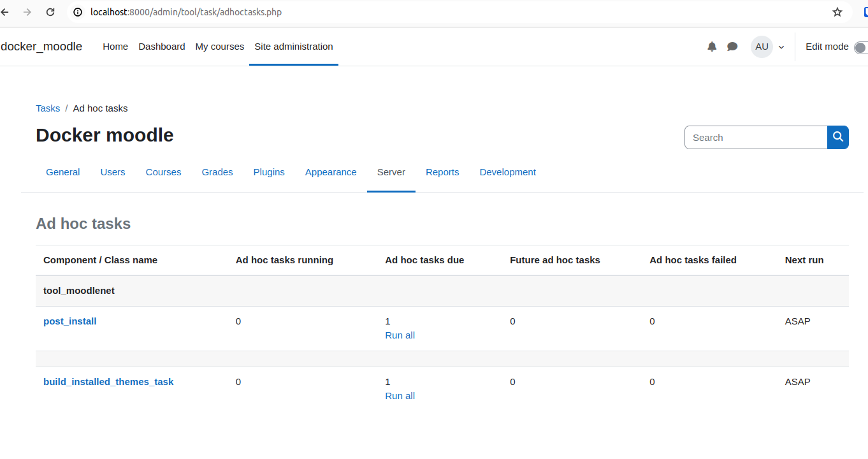Click the Next run column header
868x459 pixels.
point(804,260)
